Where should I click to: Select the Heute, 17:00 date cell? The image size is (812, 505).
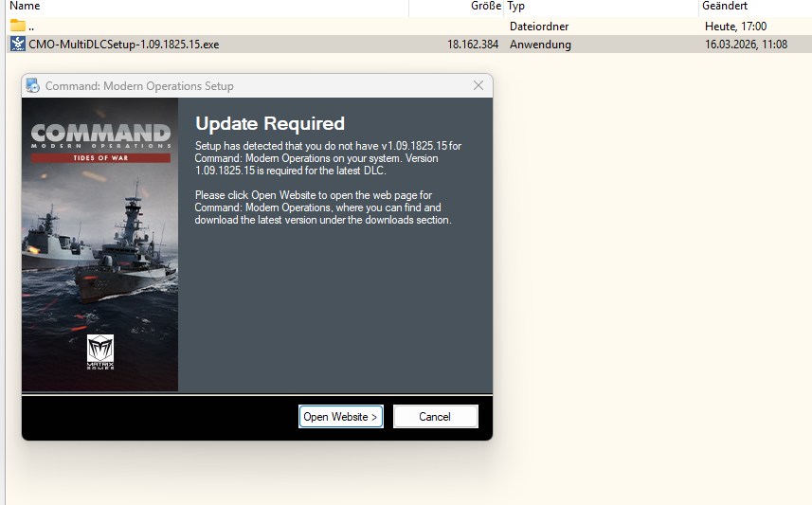tap(735, 27)
